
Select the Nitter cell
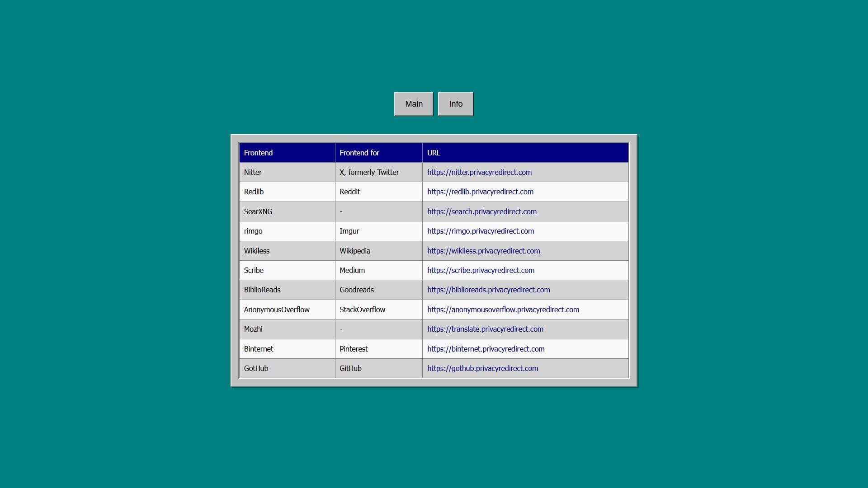click(x=287, y=172)
